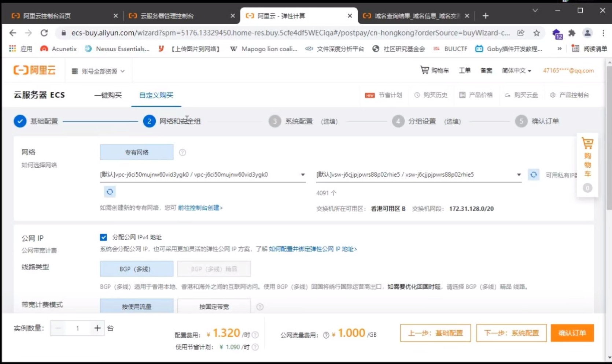Select BGP（多线） line type
The image size is (612, 364).
point(137,269)
